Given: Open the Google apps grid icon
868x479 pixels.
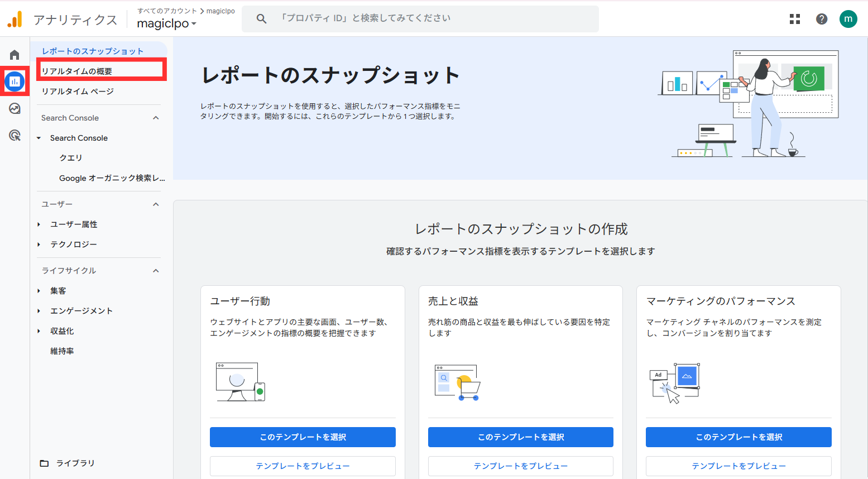Looking at the screenshot, I should [795, 19].
